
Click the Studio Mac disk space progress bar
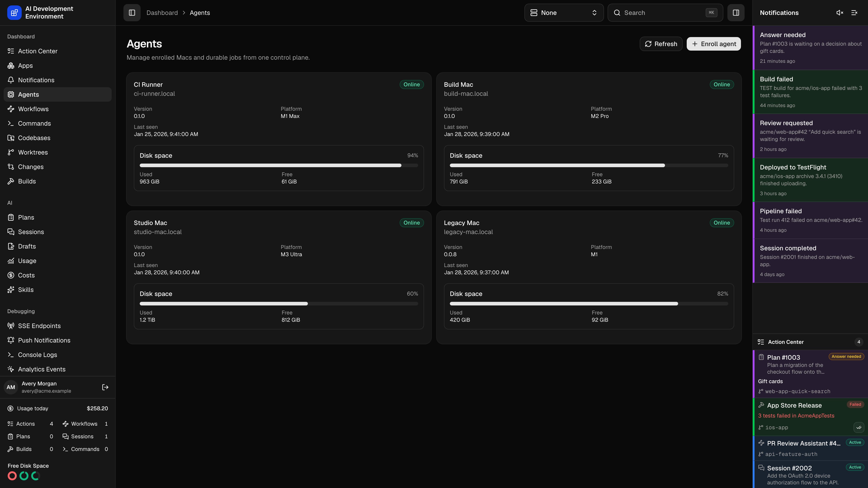[x=279, y=304]
